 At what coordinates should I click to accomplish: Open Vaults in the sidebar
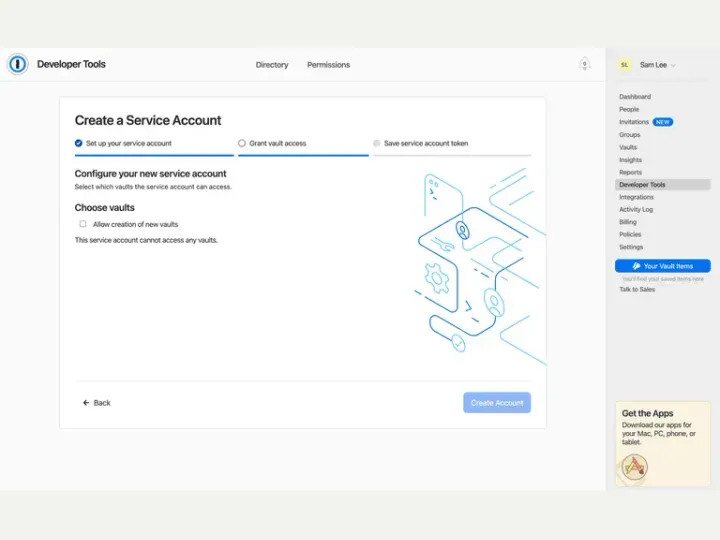[628, 147]
